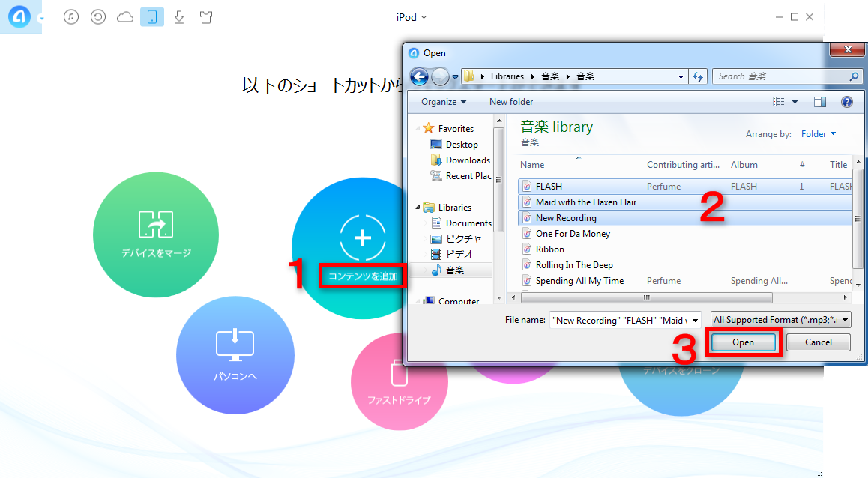Open the File name dropdown arrow
The height and width of the screenshot is (478, 868).
(696, 321)
